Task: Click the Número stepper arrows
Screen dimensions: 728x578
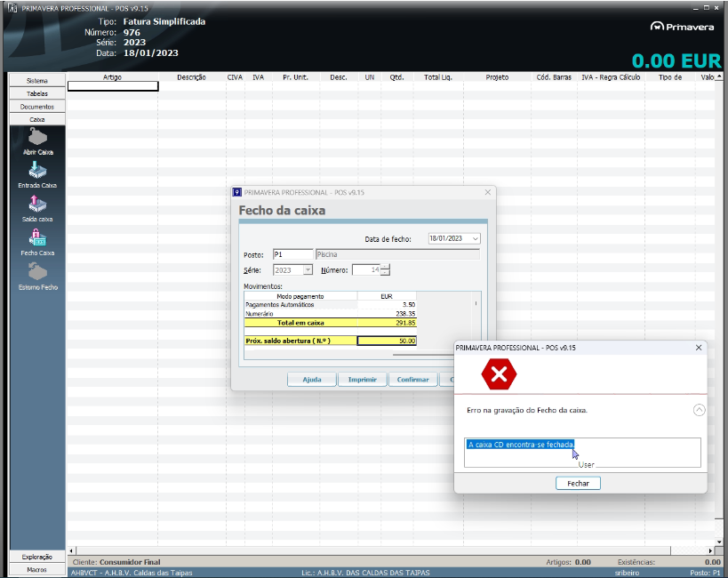Action: click(x=385, y=270)
